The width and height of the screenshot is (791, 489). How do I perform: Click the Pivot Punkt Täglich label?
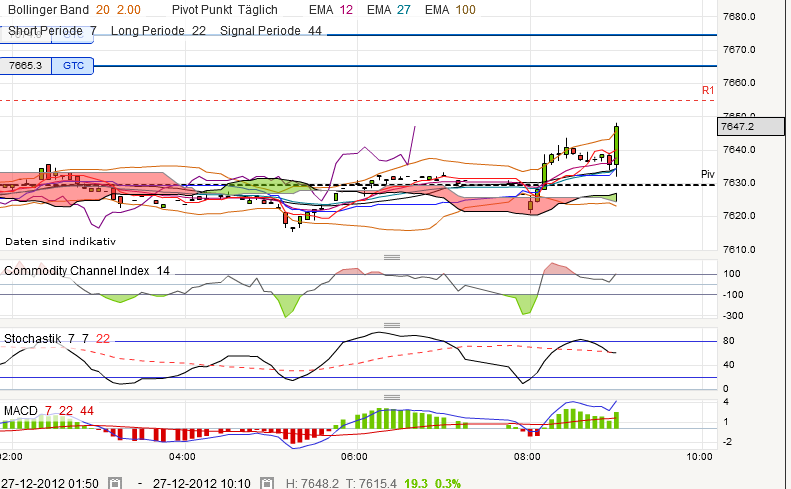pos(224,10)
